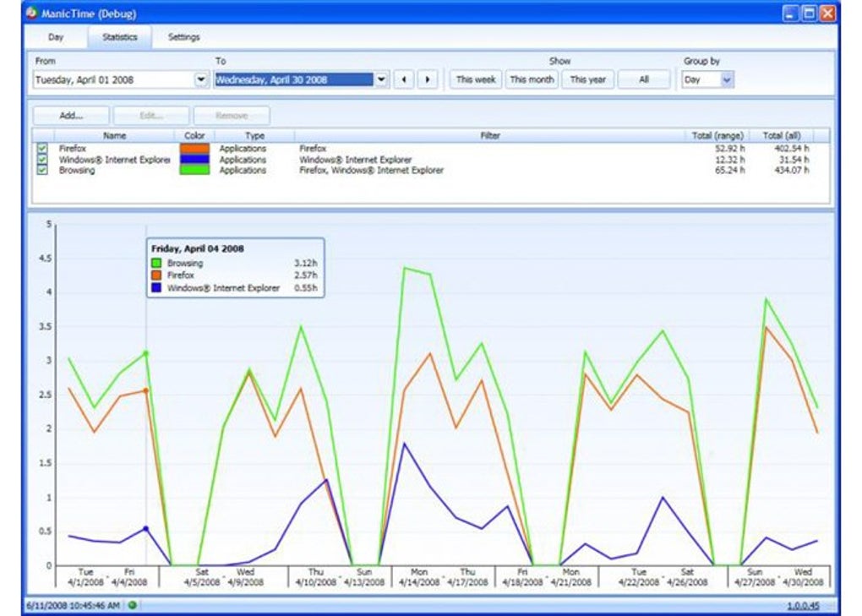Select the Browsing row name
The width and height of the screenshot is (862, 616).
(77, 171)
